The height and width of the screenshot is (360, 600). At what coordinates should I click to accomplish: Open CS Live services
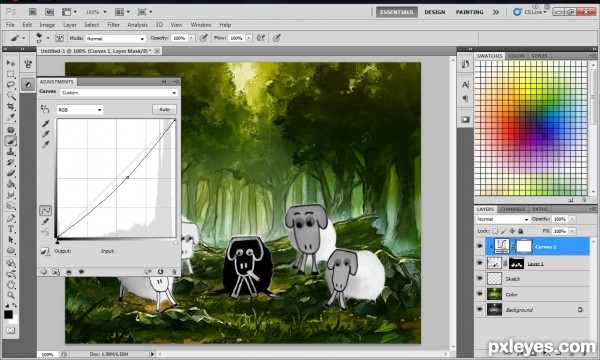pos(530,12)
